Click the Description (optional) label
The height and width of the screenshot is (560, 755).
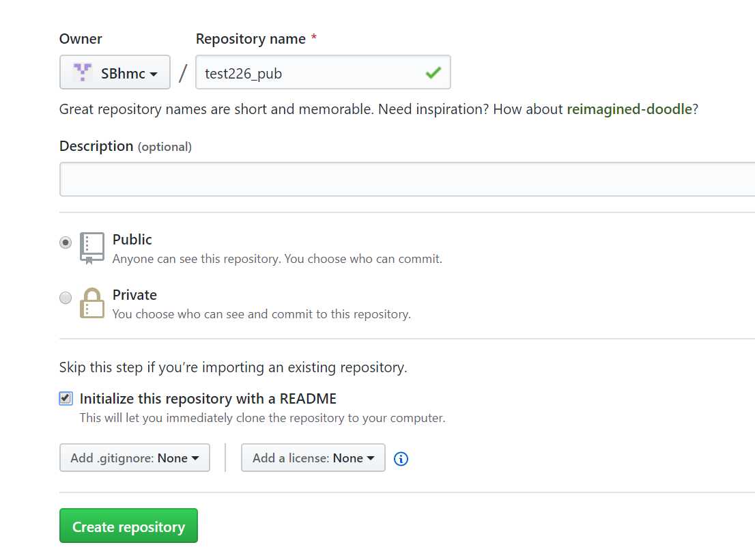tap(126, 146)
